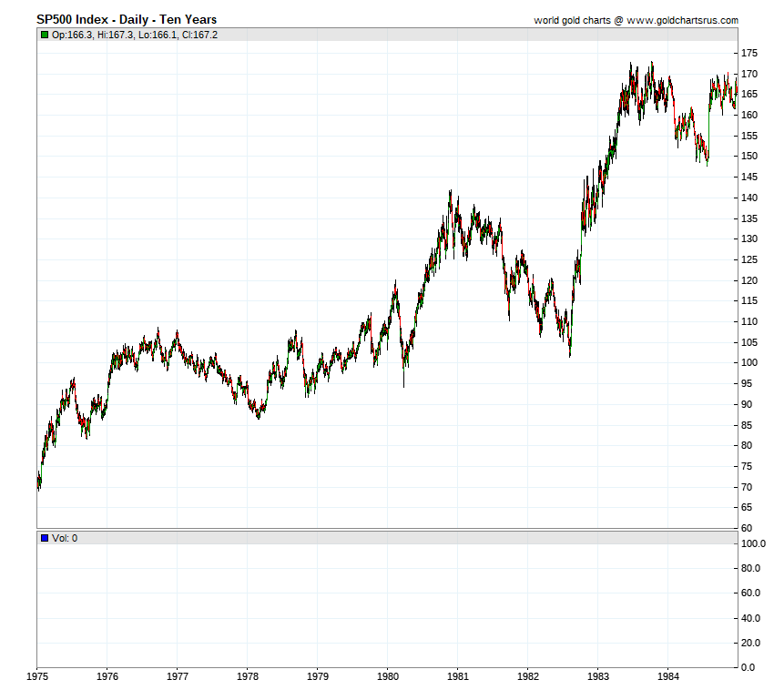Click the 1979 x-axis label
The image size is (774, 700).
tap(318, 676)
